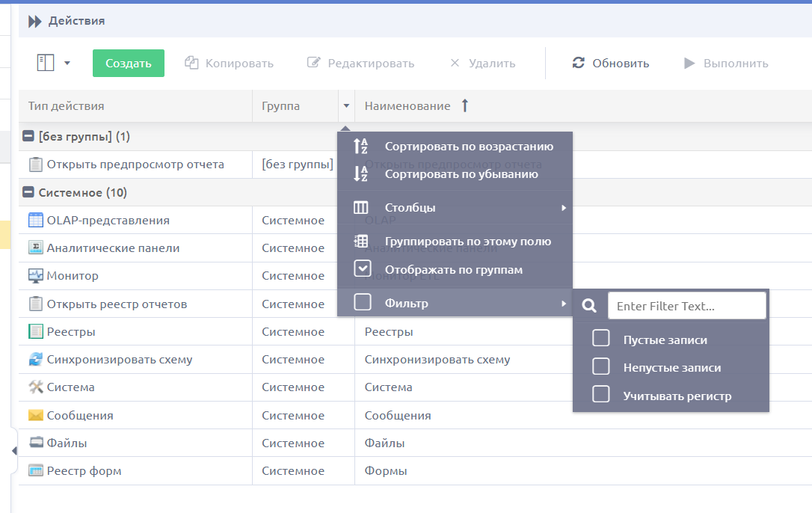Click the ascending sort arrow in Наименование header
The width and height of the screenshot is (812, 513).
(465, 105)
